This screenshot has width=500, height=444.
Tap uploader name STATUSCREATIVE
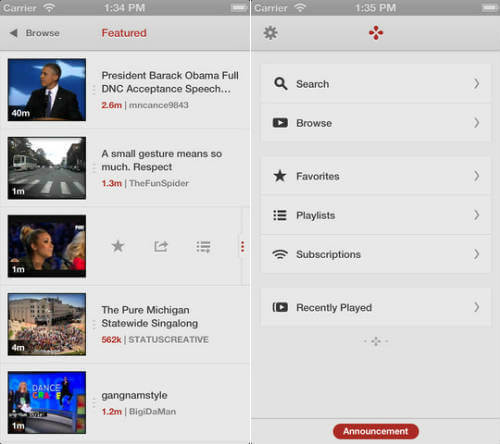click(168, 340)
